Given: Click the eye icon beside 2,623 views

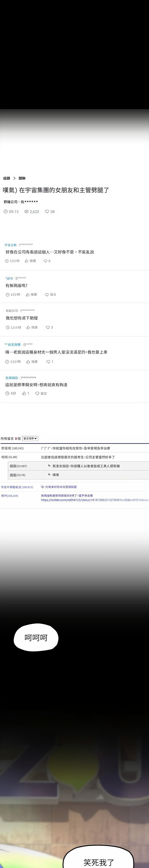Looking at the screenshot, I should 27,212.
